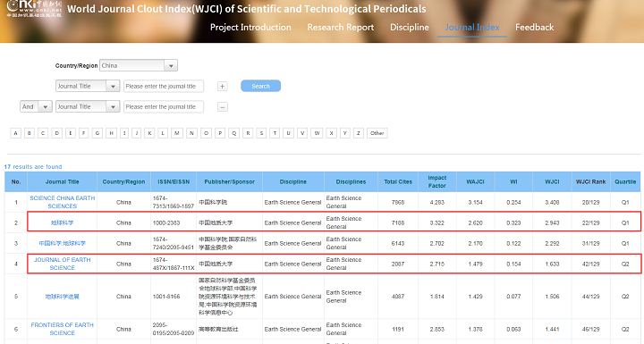Screen dimensions: 644x344
Task: Filter journals by letter H
Action: pos(111,133)
